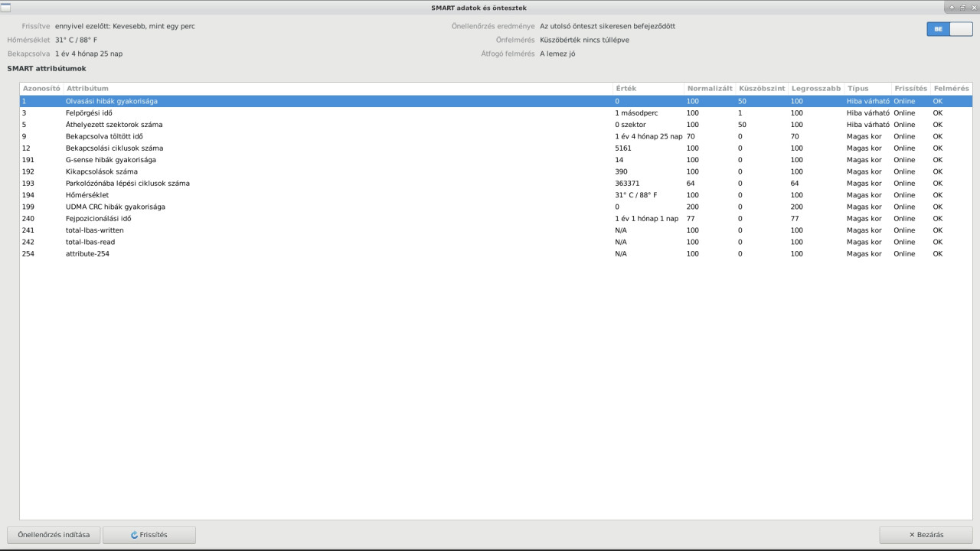Screen dimensions: 980x551
Task: Click ID 199 in Azonosító column
Action: point(28,207)
